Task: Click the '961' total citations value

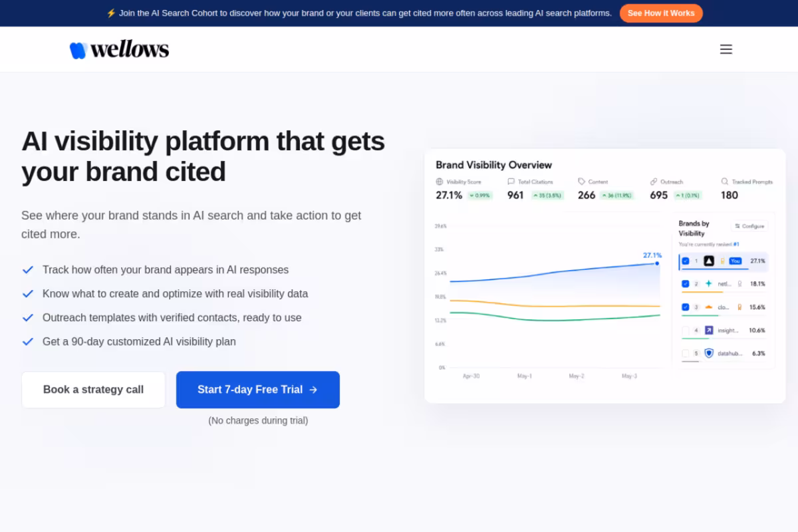Action: coord(515,196)
